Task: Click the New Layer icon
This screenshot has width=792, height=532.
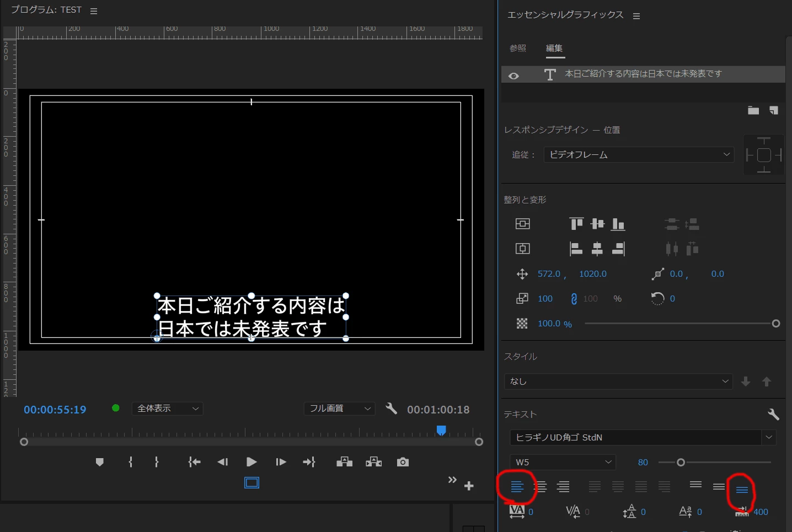Action: pyautogui.click(x=774, y=111)
